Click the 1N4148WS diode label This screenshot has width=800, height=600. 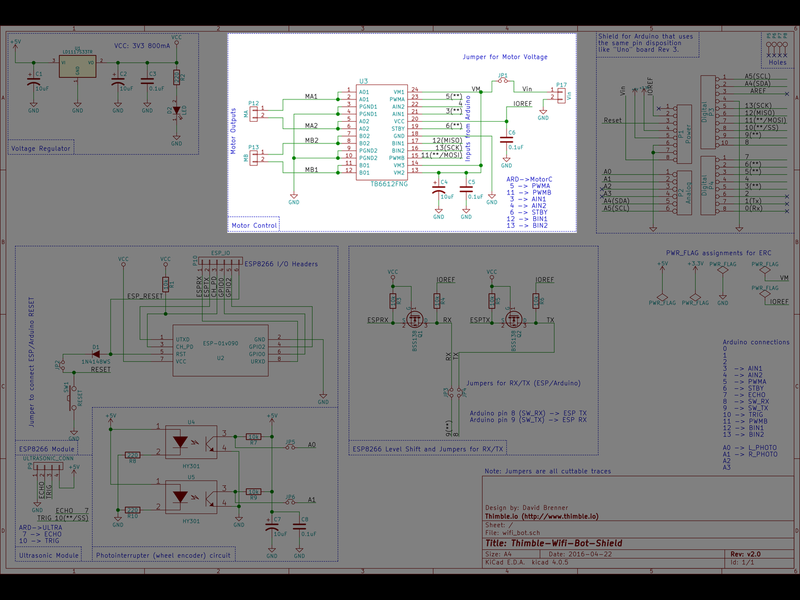coord(96,361)
